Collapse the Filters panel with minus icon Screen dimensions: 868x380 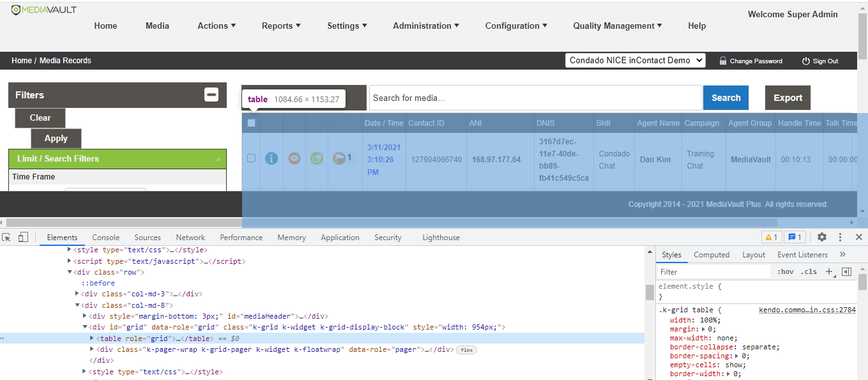(211, 95)
